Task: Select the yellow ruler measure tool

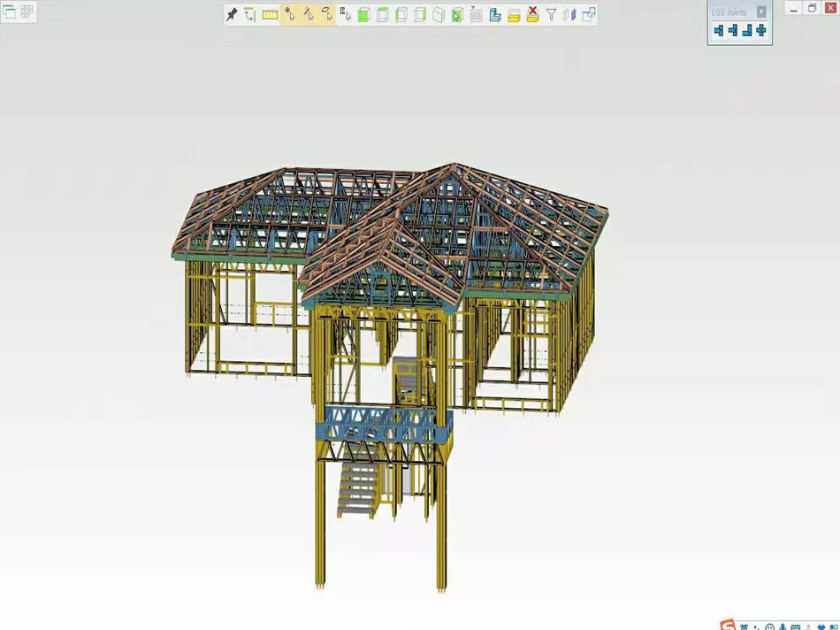Action: point(270,14)
